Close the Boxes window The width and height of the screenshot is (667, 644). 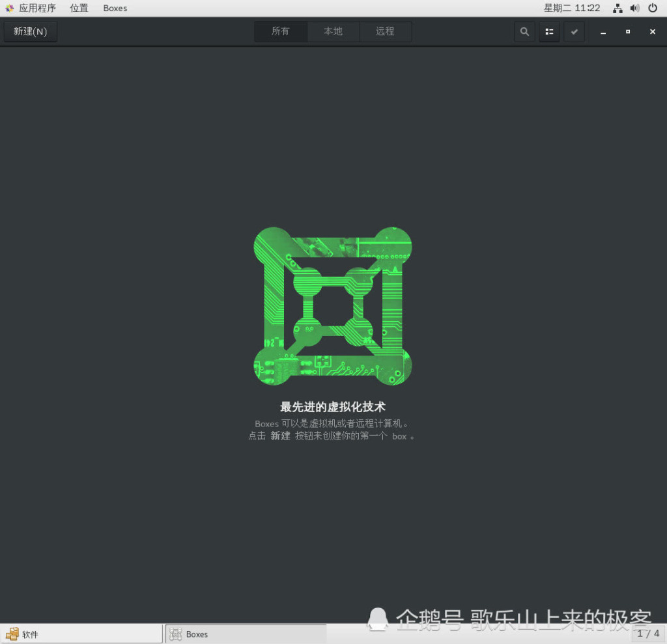click(x=653, y=32)
